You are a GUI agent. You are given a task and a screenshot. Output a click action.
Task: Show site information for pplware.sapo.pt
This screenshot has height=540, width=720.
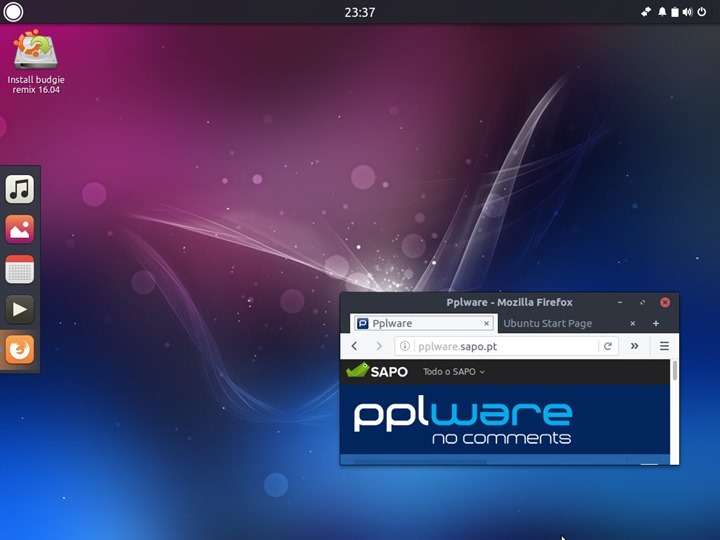tap(405, 346)
